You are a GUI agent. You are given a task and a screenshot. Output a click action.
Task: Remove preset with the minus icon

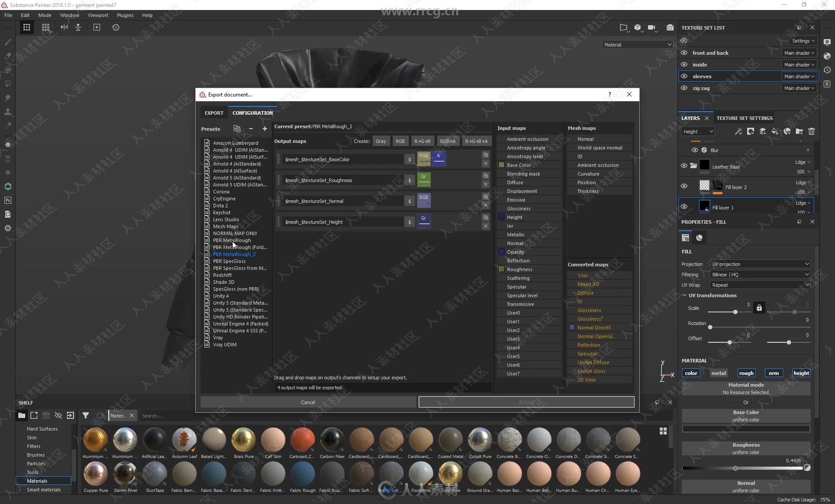tap(251, 129)
